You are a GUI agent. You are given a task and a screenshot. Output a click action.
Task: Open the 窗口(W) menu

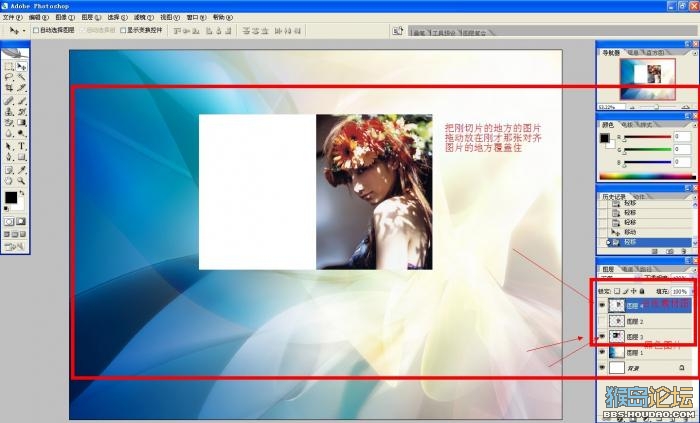pyautogui.click(x=196, y=17)
